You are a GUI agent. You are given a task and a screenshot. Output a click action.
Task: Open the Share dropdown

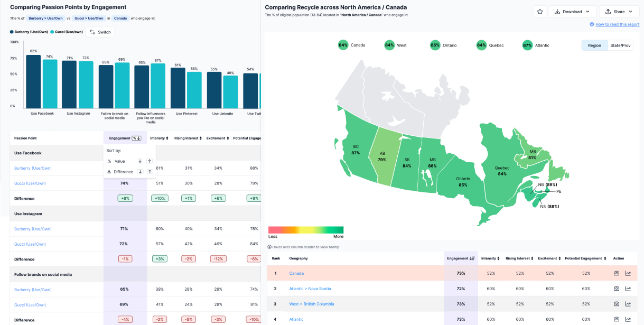tap(619, 12)
